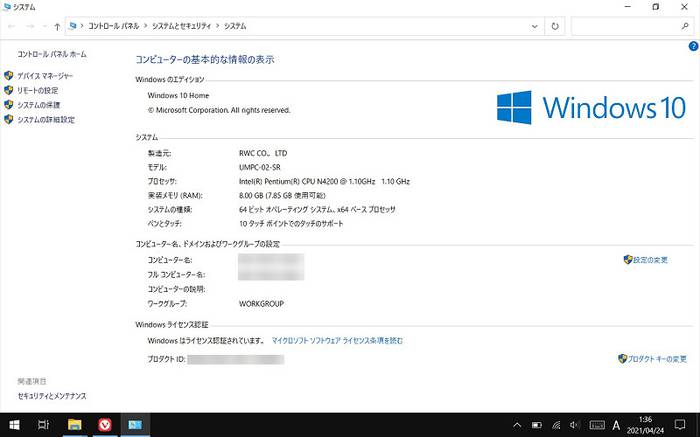Click shield icon beside システムの保護

point(8,105)
